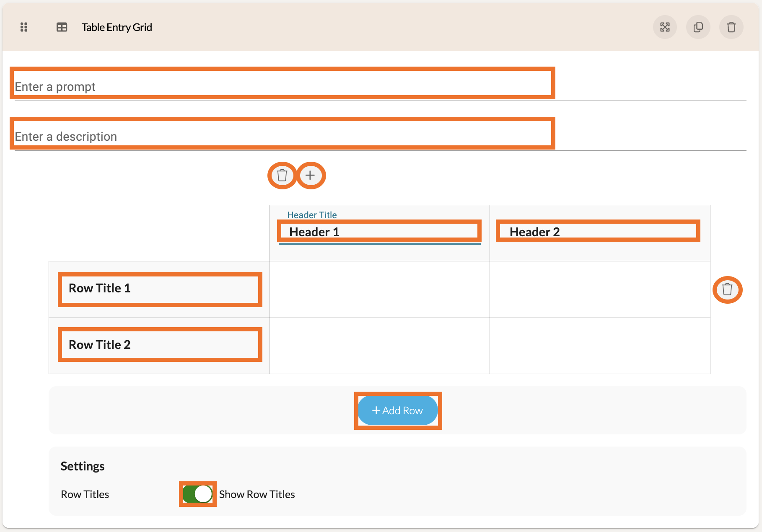Screen dimensions: 762x532
Task: Click the Table Entry Grid title text
Action: pos(117,27)
